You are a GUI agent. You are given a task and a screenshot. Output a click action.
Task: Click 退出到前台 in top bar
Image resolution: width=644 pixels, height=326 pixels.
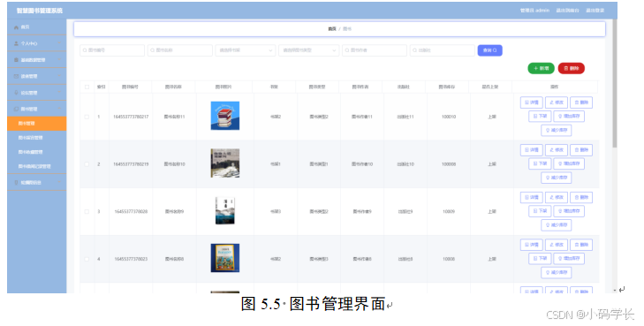[568, 11]
